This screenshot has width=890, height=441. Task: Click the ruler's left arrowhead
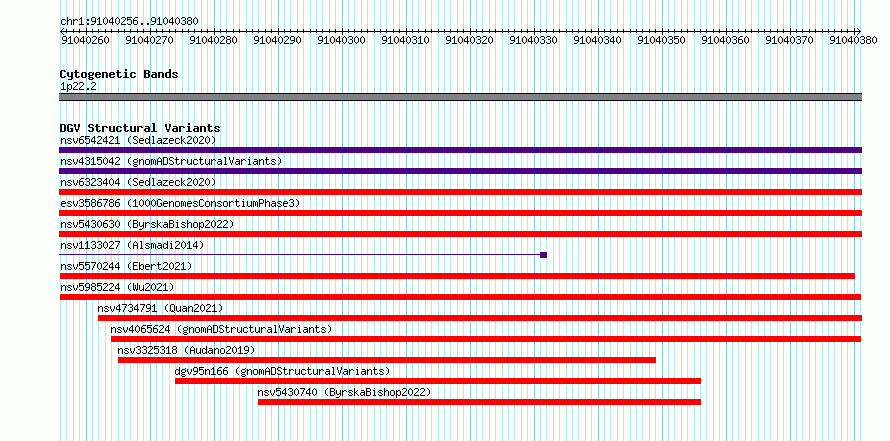click(x=62, y=30)
